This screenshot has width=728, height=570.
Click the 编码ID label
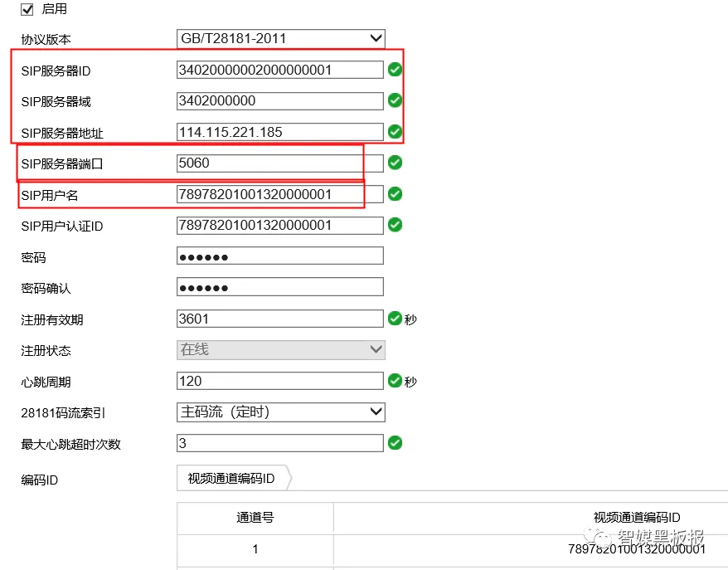40,480
